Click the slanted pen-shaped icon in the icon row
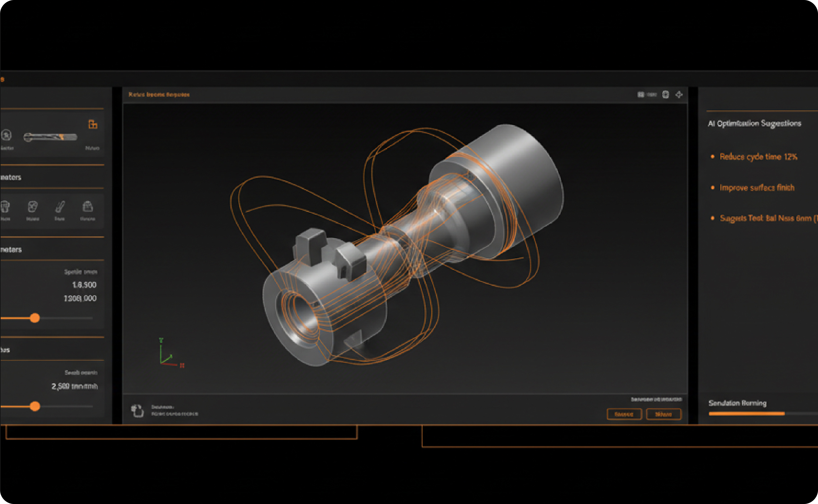 60,207
